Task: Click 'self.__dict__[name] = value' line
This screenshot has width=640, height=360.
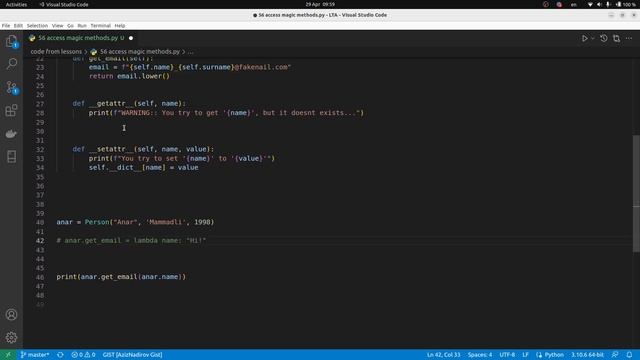Action: click(143, 168)
